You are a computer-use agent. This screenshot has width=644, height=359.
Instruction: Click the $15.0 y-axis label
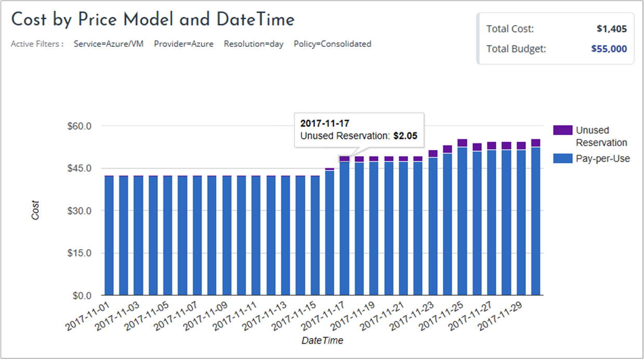(78, 253)
